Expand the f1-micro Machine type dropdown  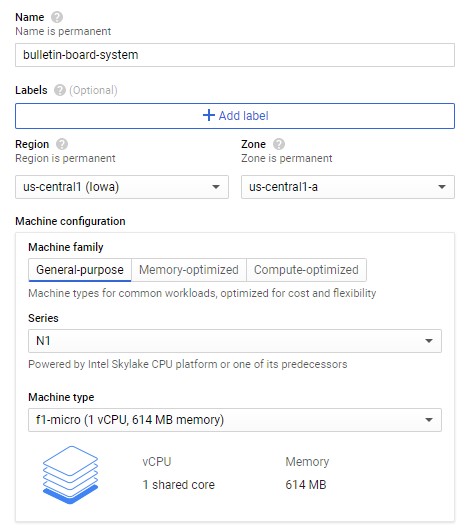click(235, 420)
